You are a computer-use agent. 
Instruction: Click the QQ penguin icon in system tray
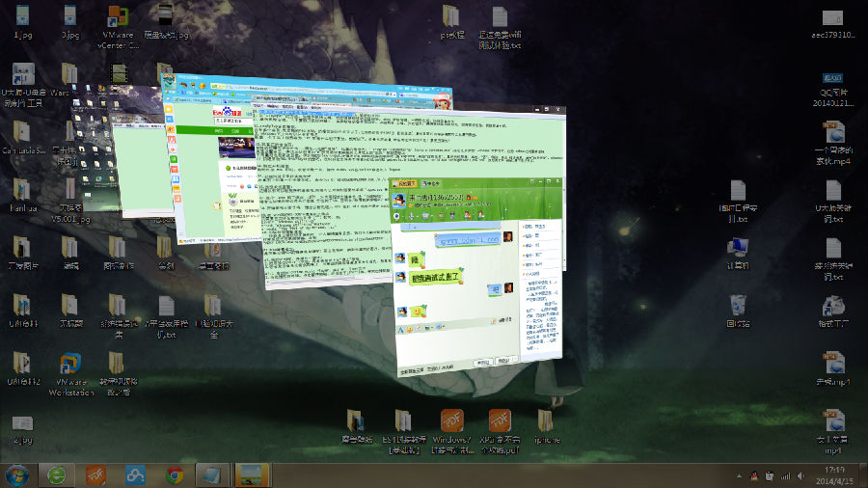tap(752, 475)
